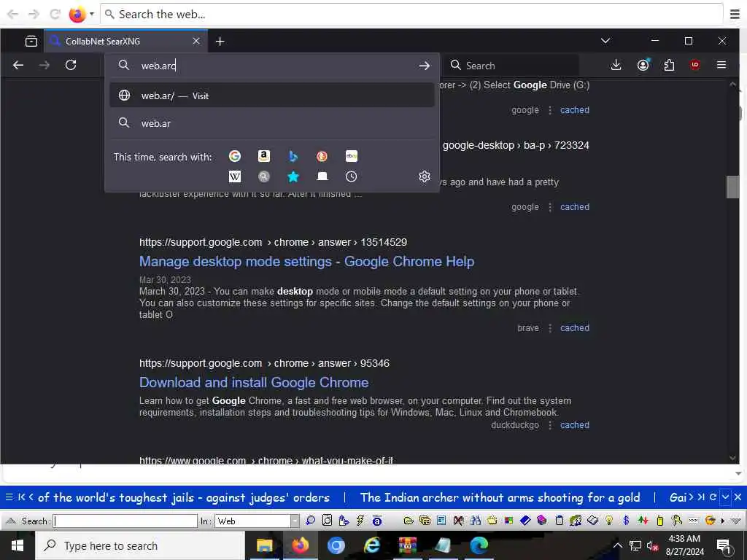Click the outer Search the web field
Screen dimensions: 747x560
coord(411,15)
